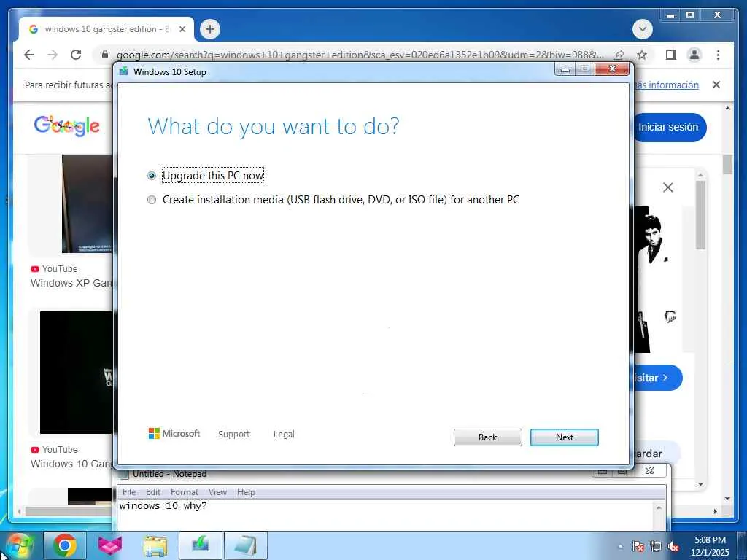Open the Chrome profile avatar
This screenshot has width=747, height=560.
(694, 55)
